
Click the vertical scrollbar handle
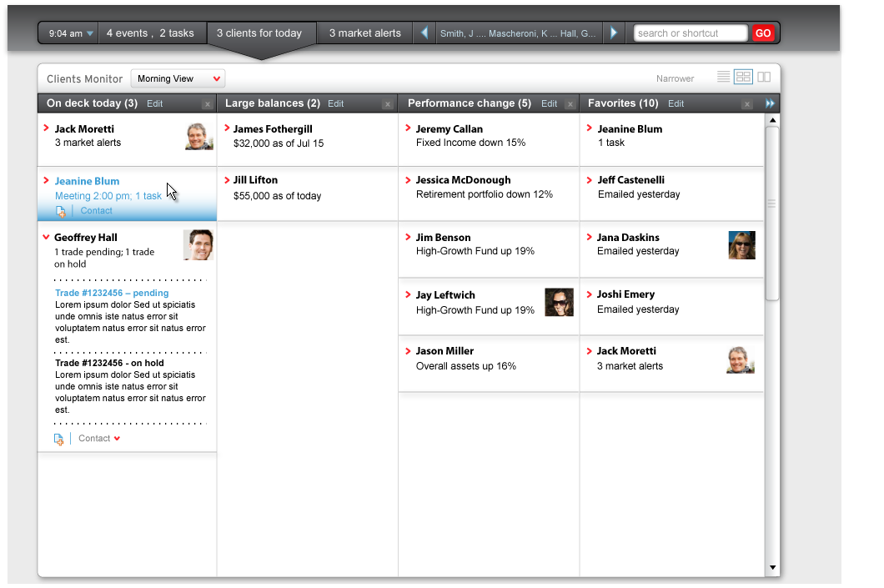(771, 204)
